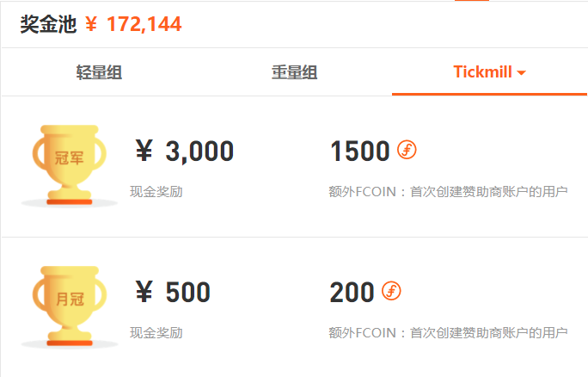Viewport: 588px width, 377px height.
Task: Switch to the 重量组 tab
Action: (294, 72)
